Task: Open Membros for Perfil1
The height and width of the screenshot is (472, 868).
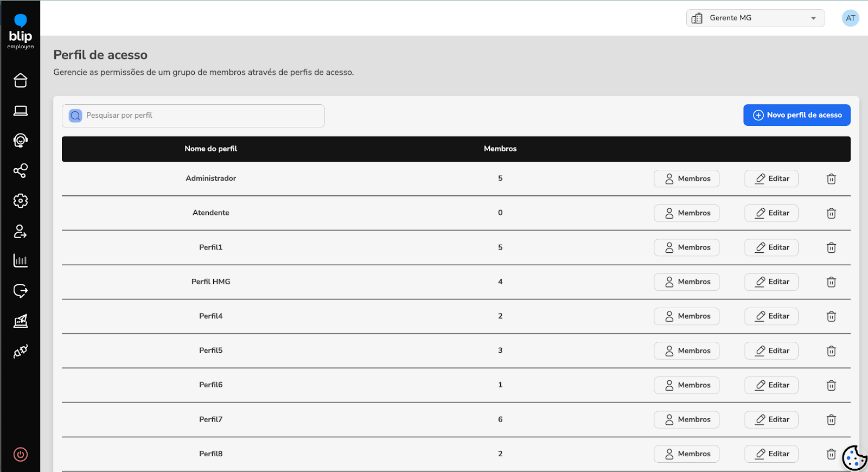Action: 686,247
